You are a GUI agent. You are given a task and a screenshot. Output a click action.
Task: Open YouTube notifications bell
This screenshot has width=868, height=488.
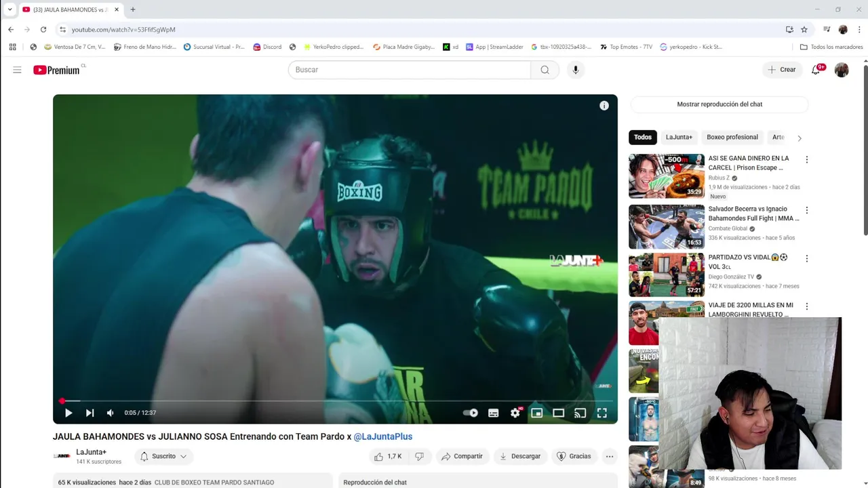point(816,70)
